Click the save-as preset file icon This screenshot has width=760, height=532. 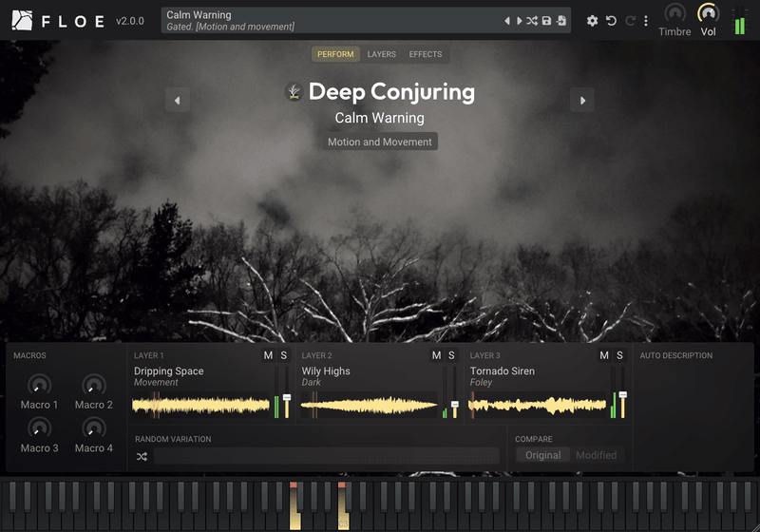pyautogui.click(x=561, y=20)
